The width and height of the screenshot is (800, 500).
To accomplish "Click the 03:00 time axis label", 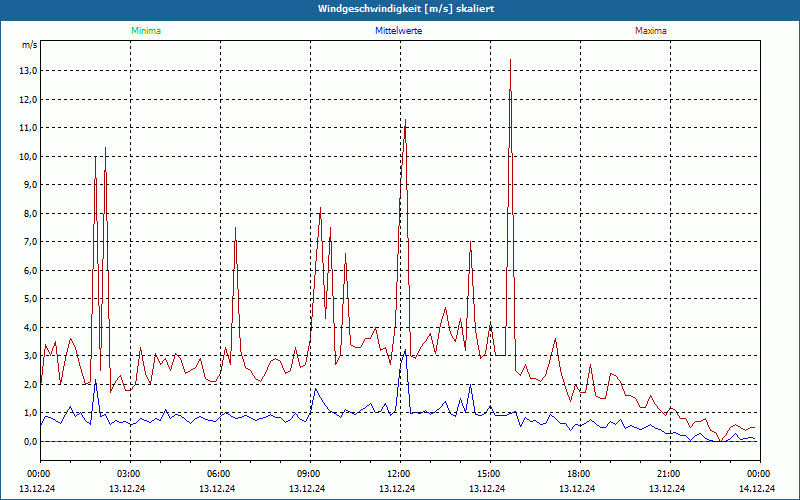I will pos(131,474).
